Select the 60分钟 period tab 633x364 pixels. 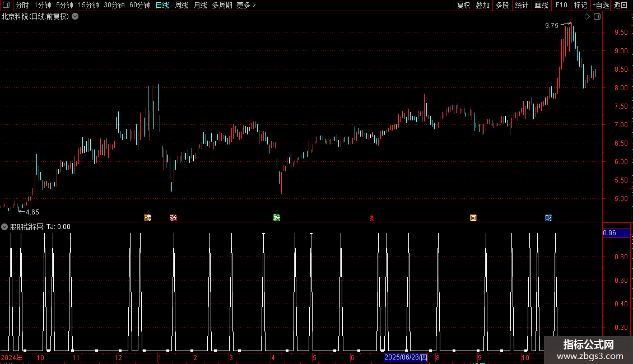tap(139, 5)
